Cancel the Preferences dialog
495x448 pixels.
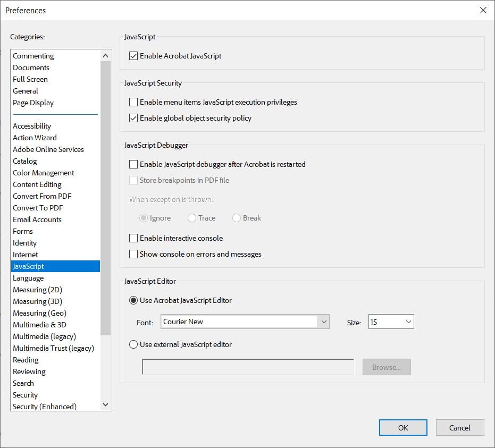click(459, 427)
